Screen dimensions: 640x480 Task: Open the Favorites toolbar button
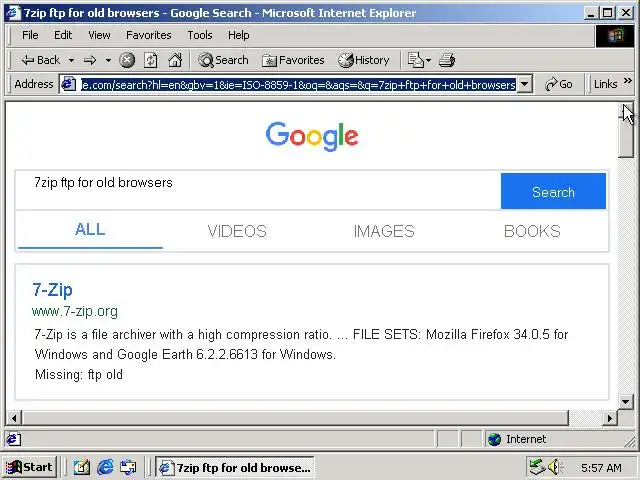(293, 60)
